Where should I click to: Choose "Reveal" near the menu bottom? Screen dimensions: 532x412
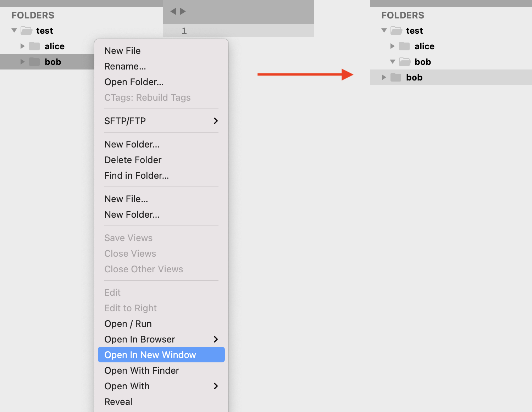click(118, 401)
